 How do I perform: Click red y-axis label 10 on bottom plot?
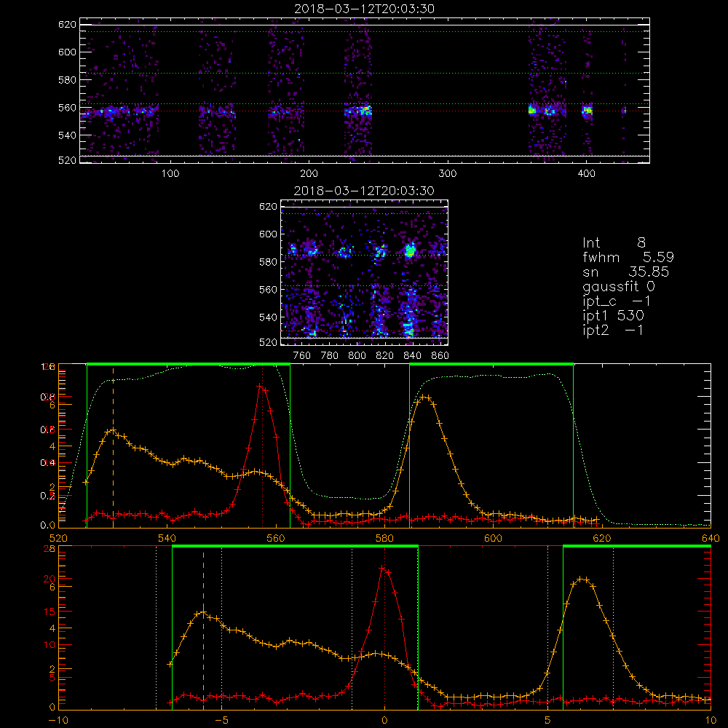point(50,645)
